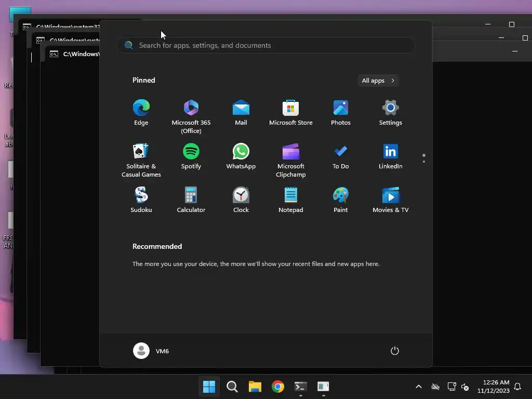
Task: Maximize the rear command prompt window
Action: 512,24
